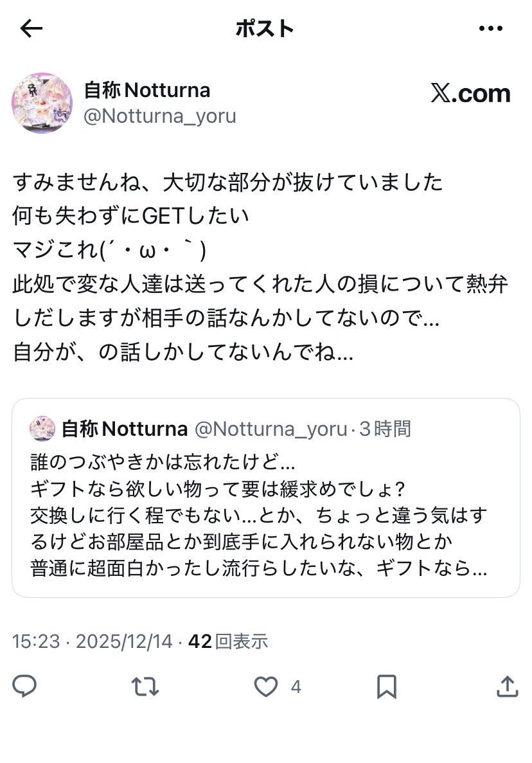Tap the quoted post's 3時間 timestamp
The image size is (532, 763).
click(385, 429)
